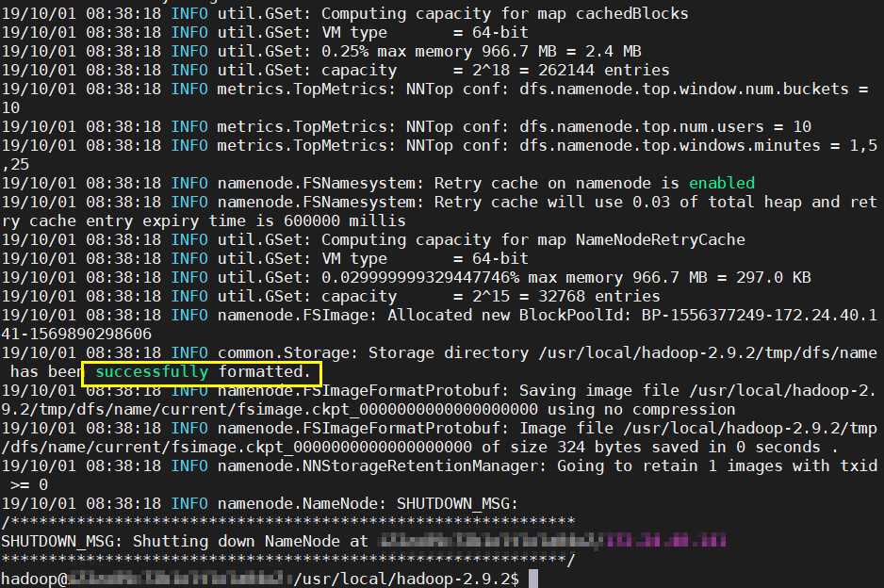Click '0.029999999329447746%' value
The image size is (884, 588).
point(420,278)
